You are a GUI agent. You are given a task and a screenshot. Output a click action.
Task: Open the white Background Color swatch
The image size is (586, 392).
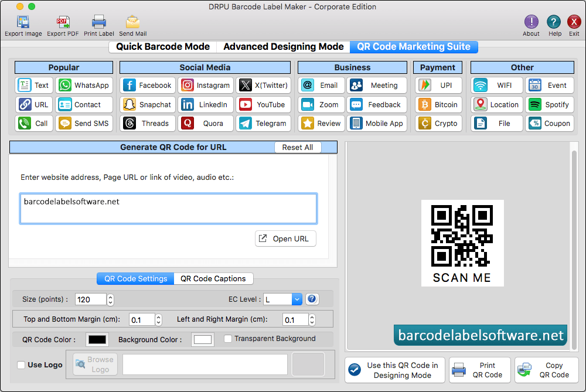[203, 339]
